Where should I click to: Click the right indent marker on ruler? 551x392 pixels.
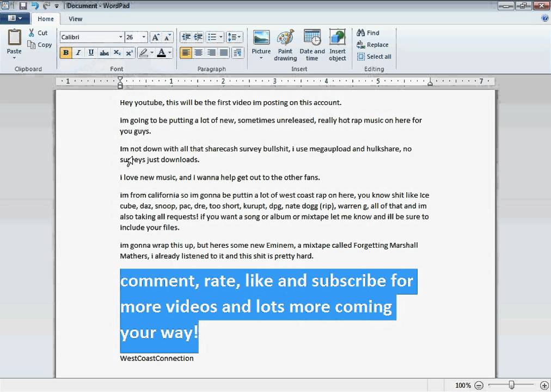430,83
